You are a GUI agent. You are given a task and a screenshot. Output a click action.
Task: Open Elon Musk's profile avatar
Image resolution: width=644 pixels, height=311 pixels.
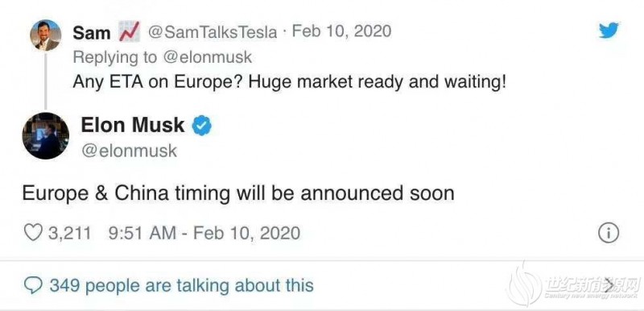coord(46,135)
